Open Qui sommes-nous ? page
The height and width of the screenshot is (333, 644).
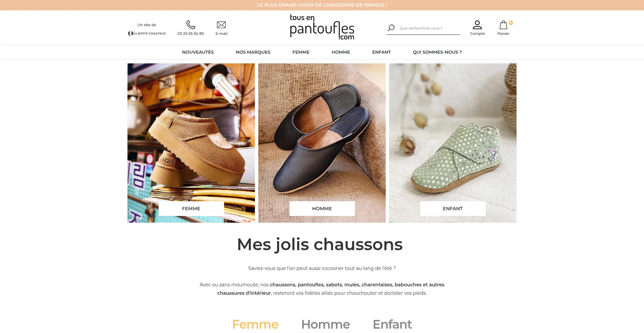click(437, 52)
